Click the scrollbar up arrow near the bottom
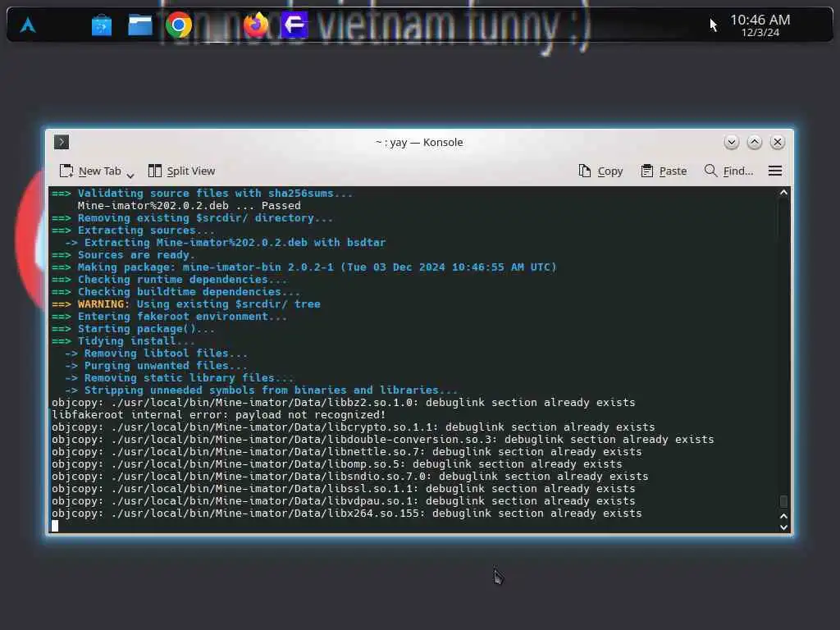840x630 pixels. click(783, 517)
